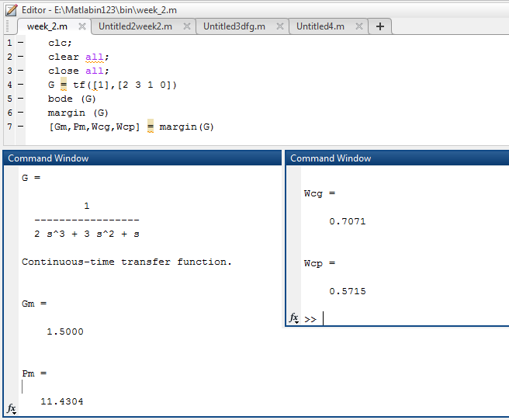Image resolution: width=509 pixels, height=420 pixels.
Task: Set breakpoint on line 4 dash
Action: coord(20,85)
